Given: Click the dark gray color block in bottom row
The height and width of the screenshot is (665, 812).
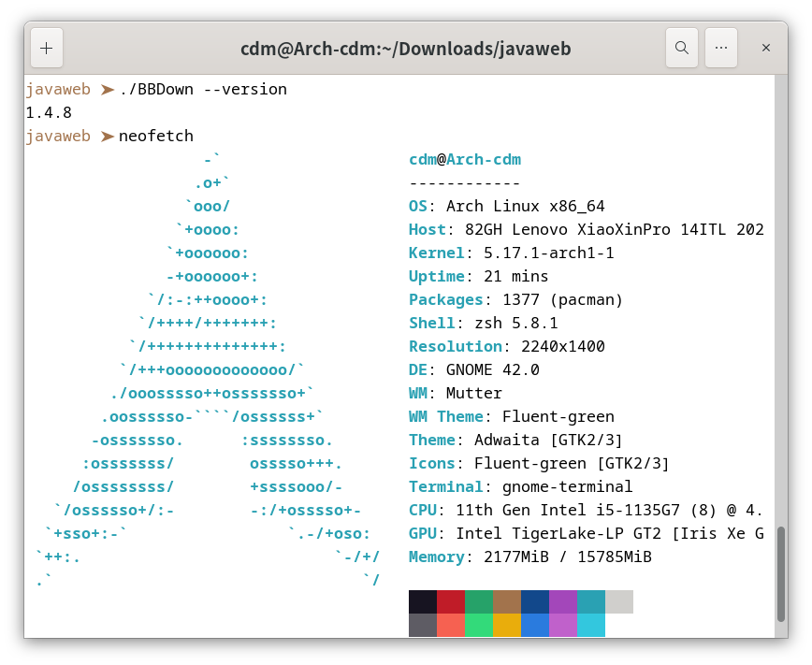Looking at the screenshot, I should [x=423, y=625].
